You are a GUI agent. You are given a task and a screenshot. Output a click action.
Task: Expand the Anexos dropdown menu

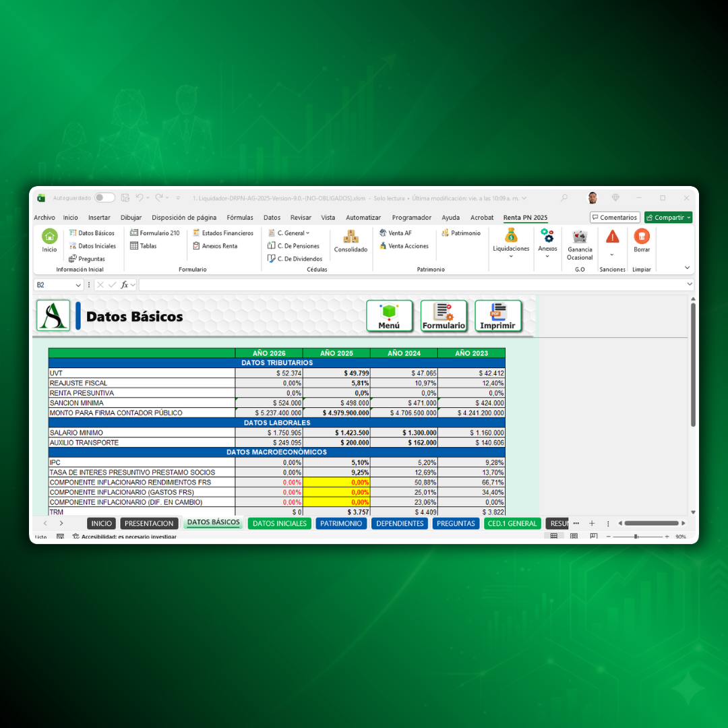547,256
